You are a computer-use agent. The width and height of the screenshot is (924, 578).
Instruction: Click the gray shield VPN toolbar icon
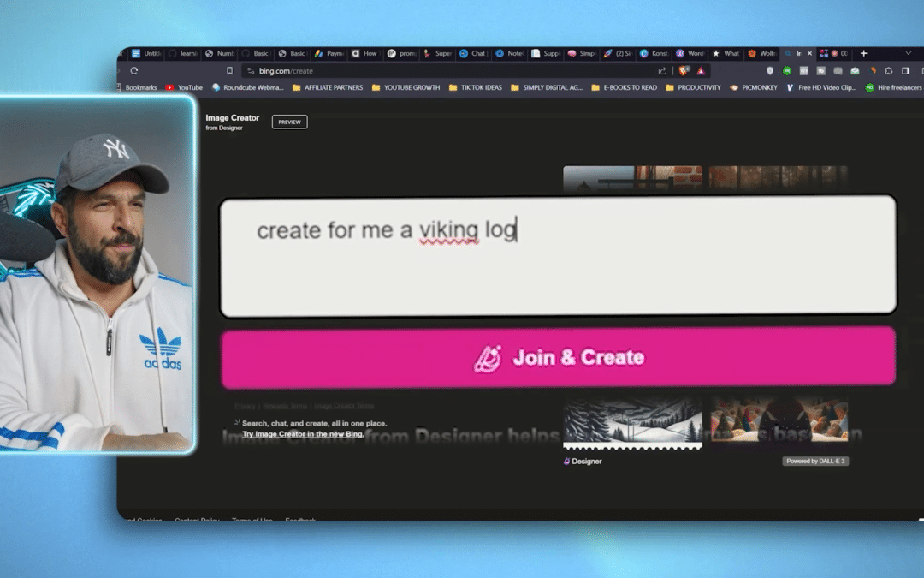point(770,71)
